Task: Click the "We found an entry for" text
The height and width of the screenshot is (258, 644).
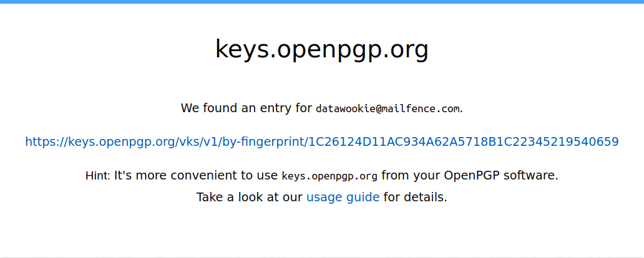Action: pos(246,108)
